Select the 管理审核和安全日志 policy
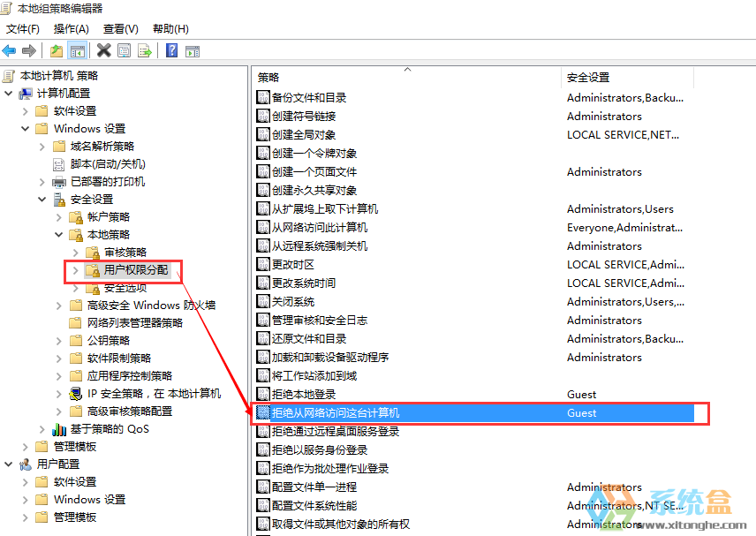Image resolution: width=756 pixels, height=536 pixels. (x=320, y=320)
